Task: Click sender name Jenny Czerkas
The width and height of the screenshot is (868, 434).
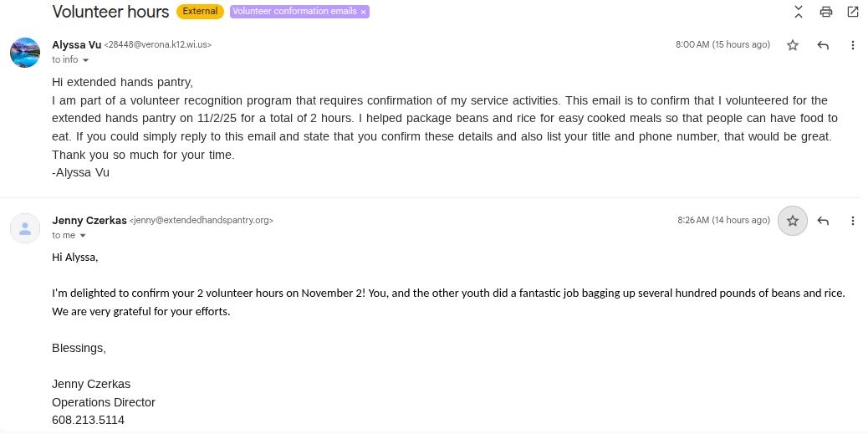Action: pyautogui.click(x=89, y=221)
